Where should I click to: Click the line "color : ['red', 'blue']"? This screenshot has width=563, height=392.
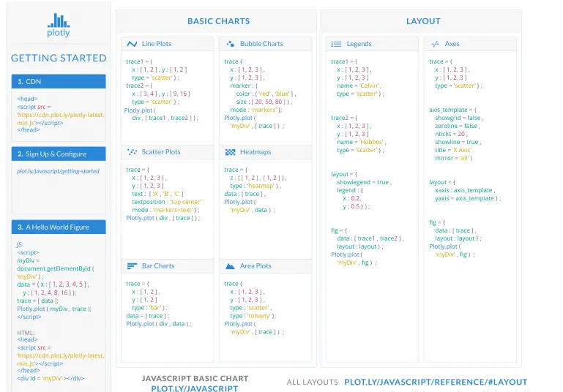tap(266, 94)
